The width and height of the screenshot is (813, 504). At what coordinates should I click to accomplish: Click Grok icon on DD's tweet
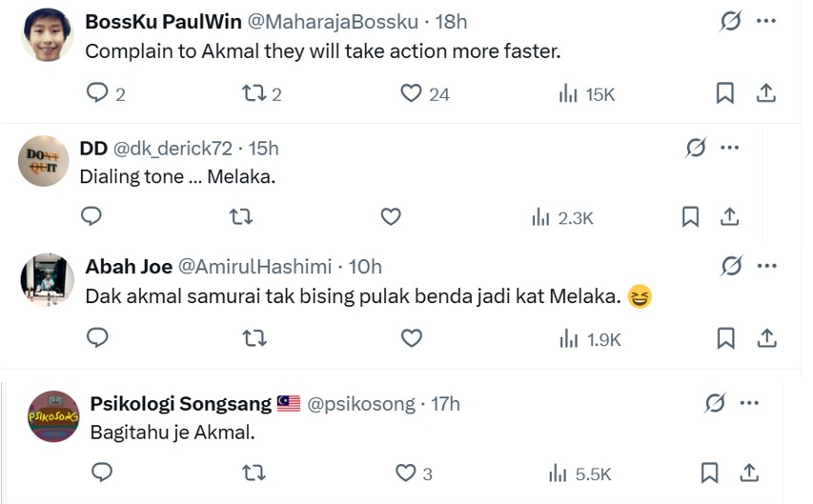point(696,148)
